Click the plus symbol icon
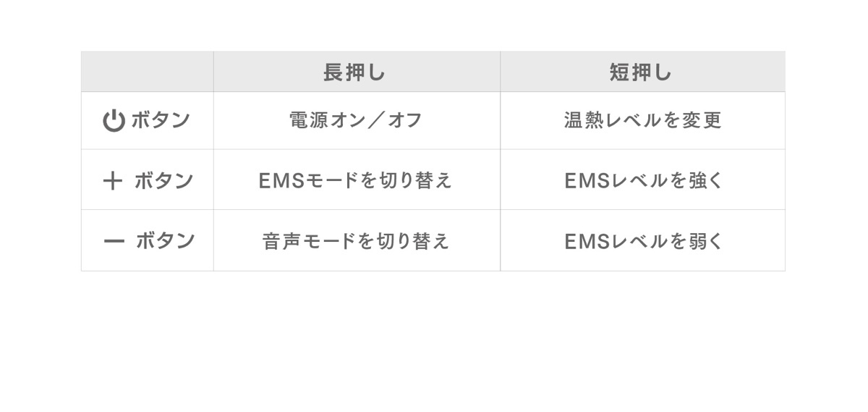This screenshot has height=412, width=868. 113,181
